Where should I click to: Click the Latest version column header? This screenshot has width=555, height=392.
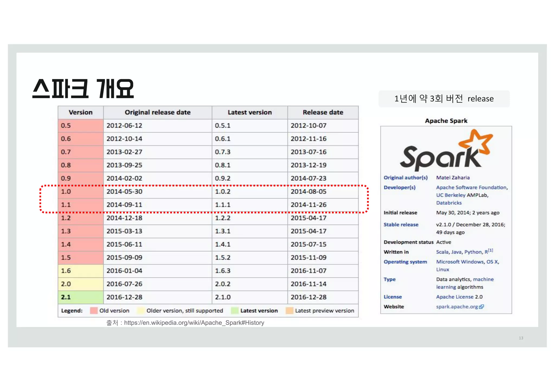pyautogui.click(x=250, y=112)
